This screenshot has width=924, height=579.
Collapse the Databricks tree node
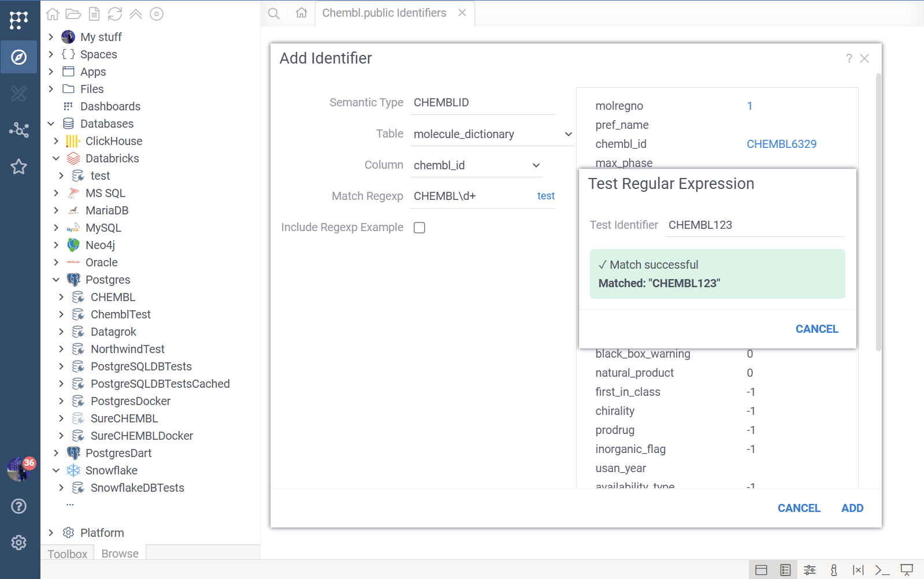[56, 158]
